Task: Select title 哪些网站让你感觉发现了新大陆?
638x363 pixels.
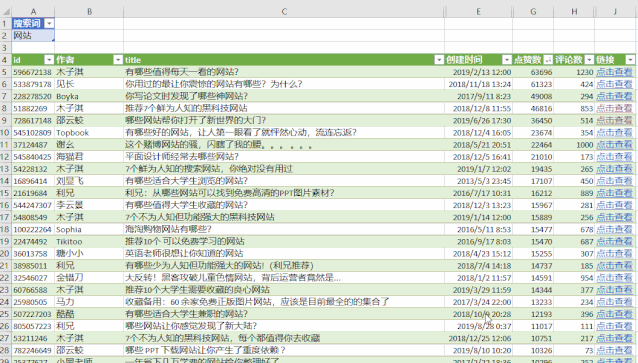Action: click(284, 326)
